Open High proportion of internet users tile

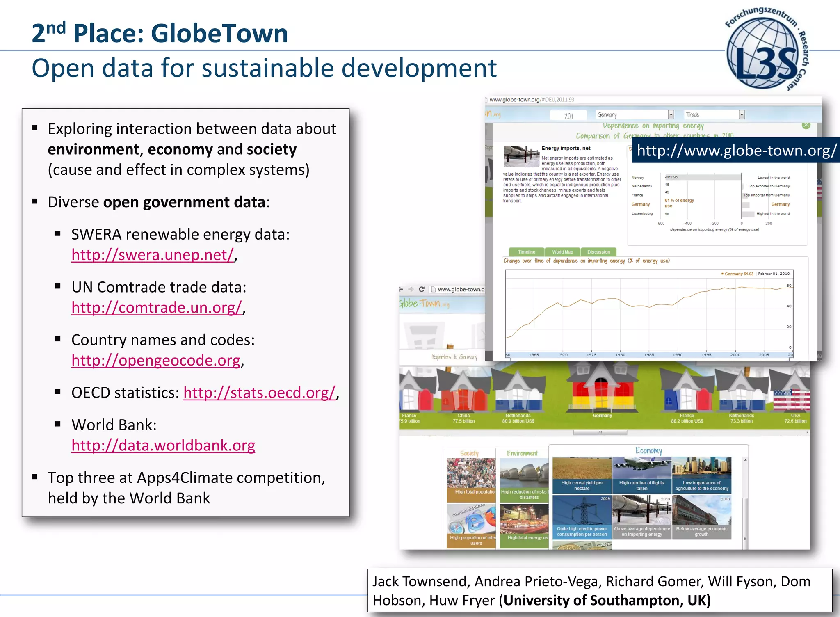point(471,526)
